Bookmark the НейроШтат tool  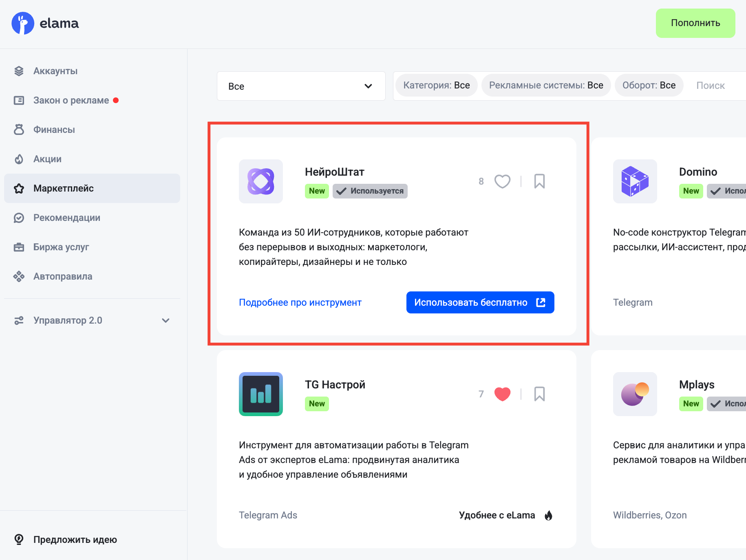[539, 181]
